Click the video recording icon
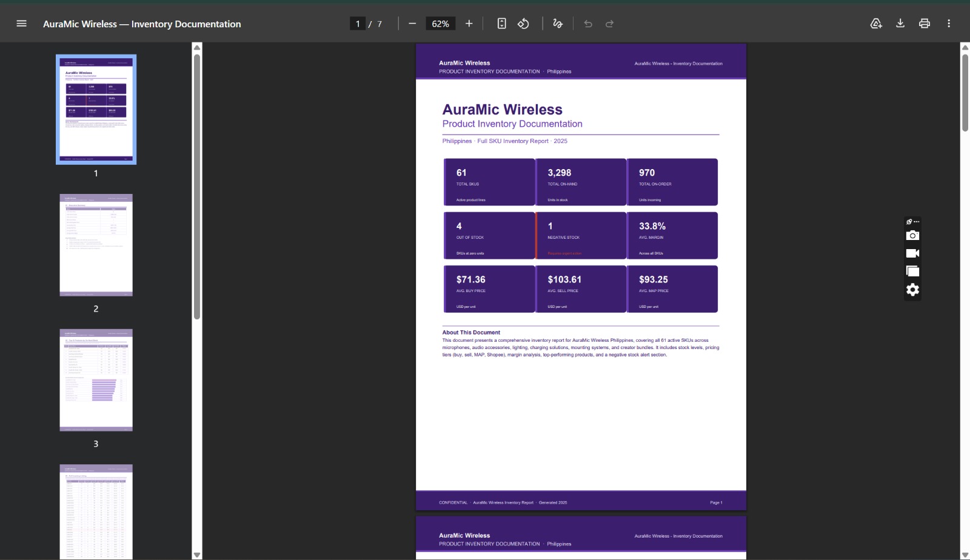Image resolution: width=970 pixels, height=560 pixels. [912, 253]
